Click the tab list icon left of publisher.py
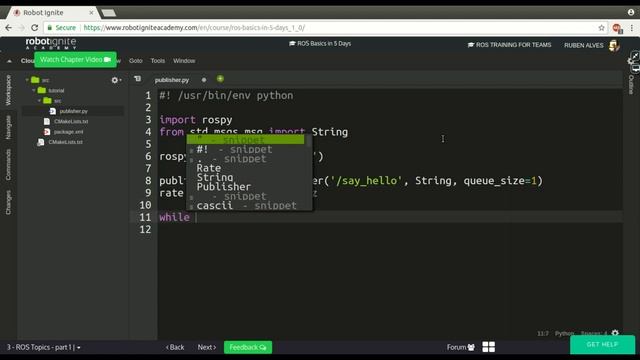 [x=138, y=79]
